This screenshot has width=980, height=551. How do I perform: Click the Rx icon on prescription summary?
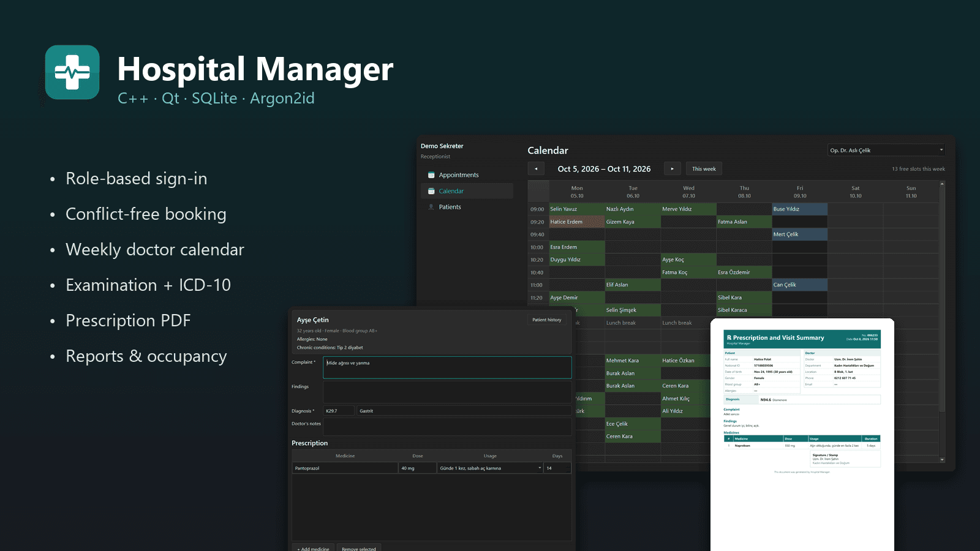pos(729,338)
